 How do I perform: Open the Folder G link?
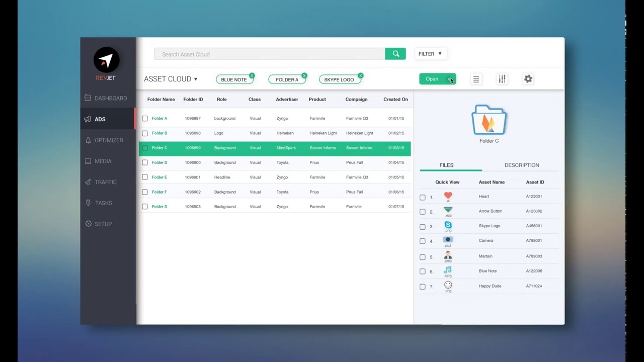(159, 207)
